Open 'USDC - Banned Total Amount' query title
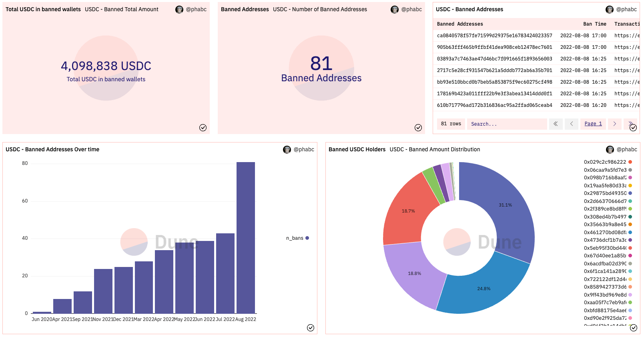This screenshot has height=337, width=644. click(122, 9)
